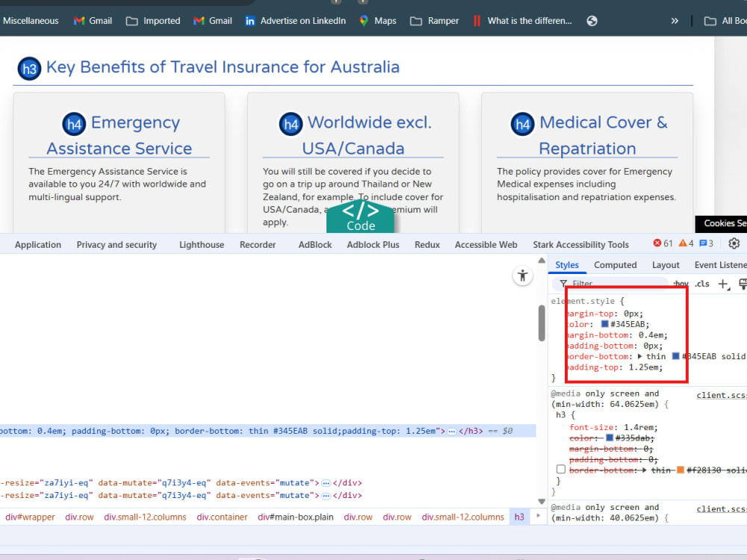This screenshot has height=560, width=747.
Task: Open the AdBlock tab
Action: (315, 245)
